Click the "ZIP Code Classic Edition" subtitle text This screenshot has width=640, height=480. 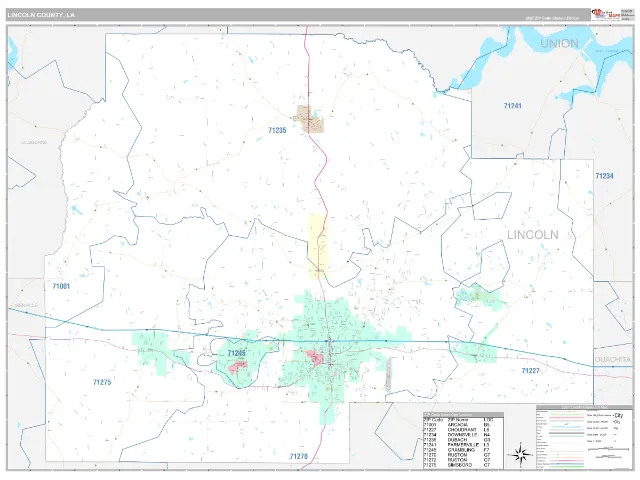point(552,18)
